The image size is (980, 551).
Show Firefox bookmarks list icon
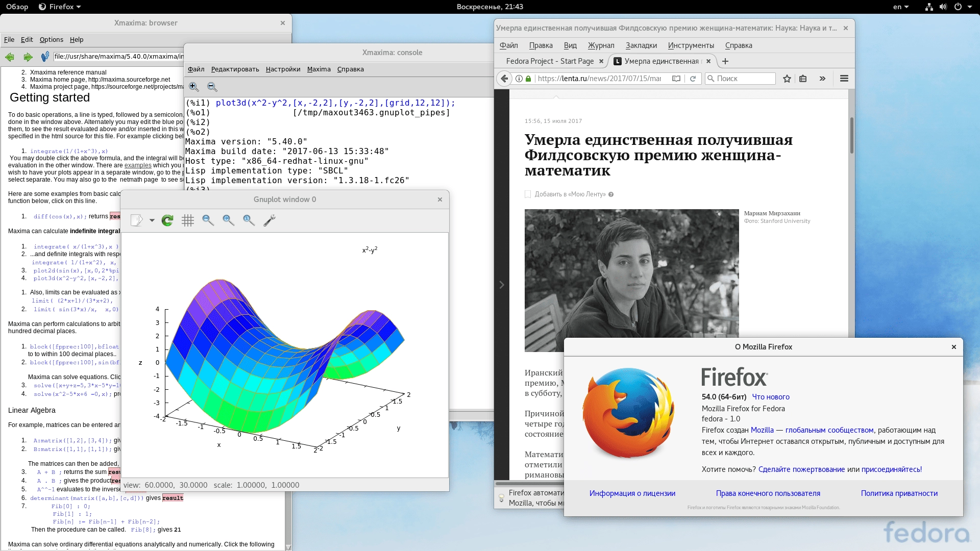click(803, 79)
